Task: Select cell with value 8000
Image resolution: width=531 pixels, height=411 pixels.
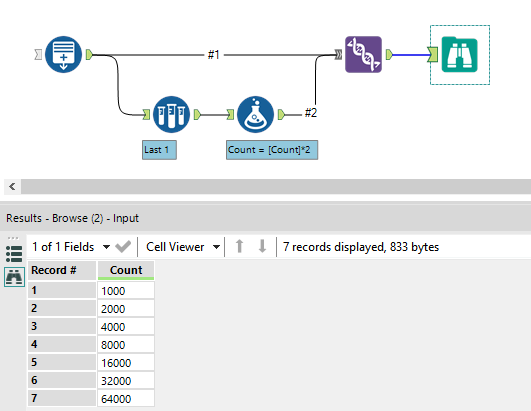Action: click(126, 344)
